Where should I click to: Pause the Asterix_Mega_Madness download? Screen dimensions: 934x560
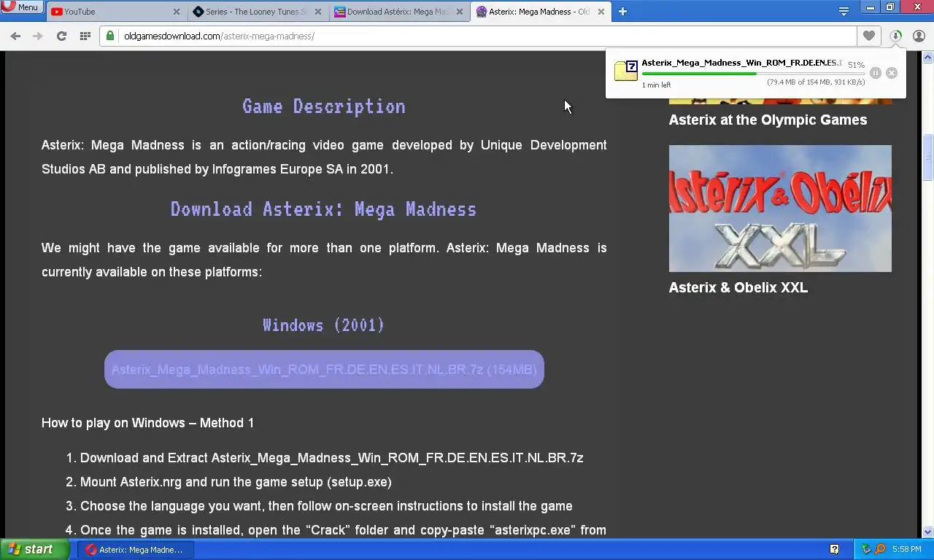[x=876, y=73]
